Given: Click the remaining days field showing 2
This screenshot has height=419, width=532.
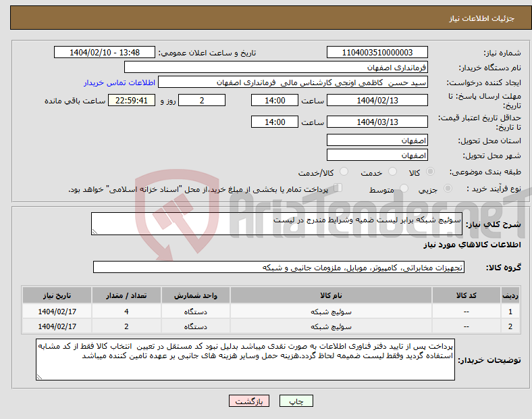Looking at the screenshot, I should (x=202, y=100).
